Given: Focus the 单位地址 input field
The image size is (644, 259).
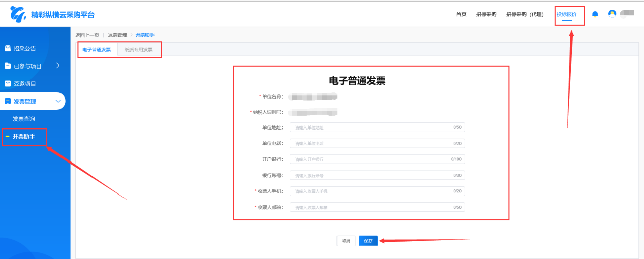Looking at the screenshot, I should tap(377, 127).
